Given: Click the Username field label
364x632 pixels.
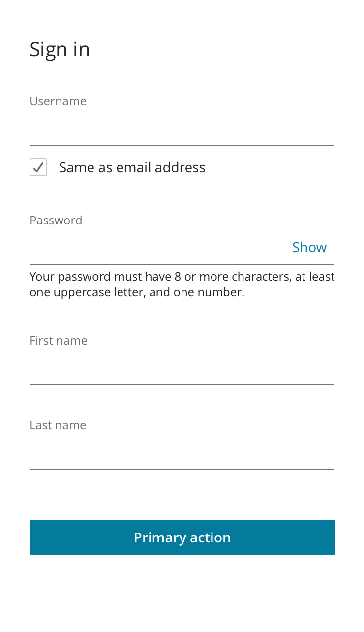Looking at the screenshot, I should tap(58, 101).
